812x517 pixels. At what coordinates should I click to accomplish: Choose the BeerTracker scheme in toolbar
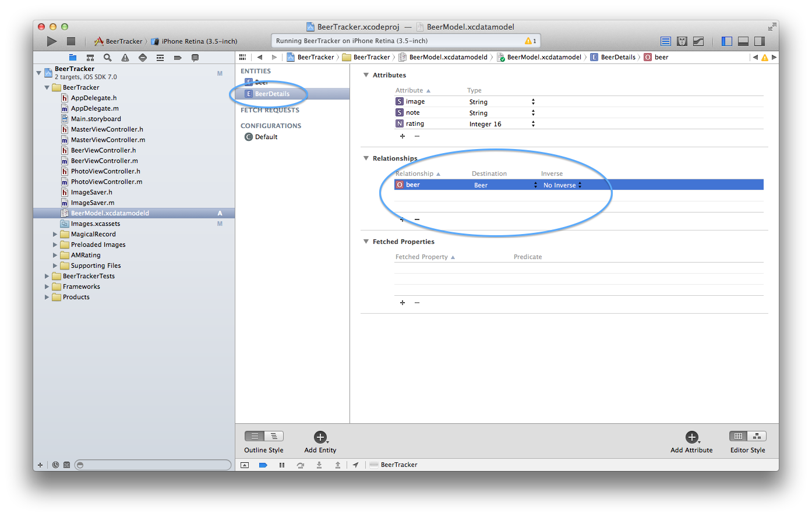118,41
